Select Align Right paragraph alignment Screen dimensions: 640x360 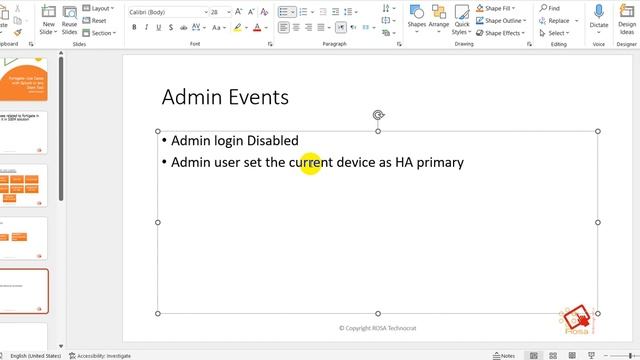[x=309, y=27]
